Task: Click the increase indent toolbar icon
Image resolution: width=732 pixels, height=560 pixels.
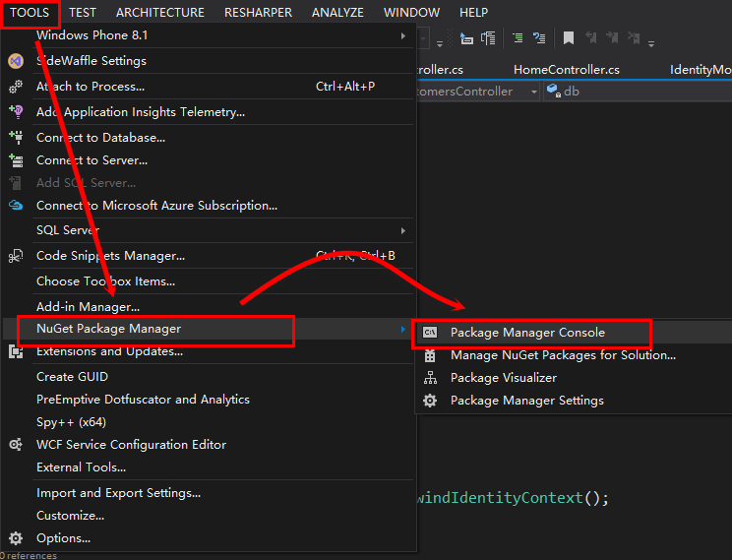Action: (x=518, y=37)
